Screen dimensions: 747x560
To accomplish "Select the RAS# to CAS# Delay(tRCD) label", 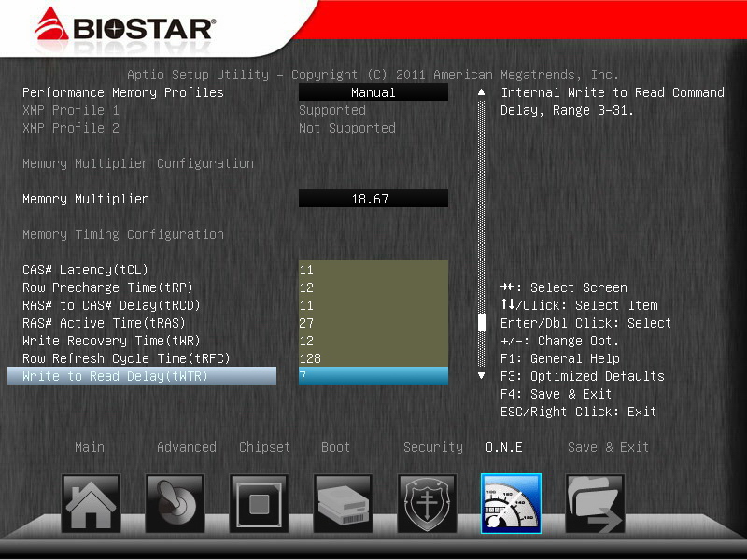I will [111, 305].
